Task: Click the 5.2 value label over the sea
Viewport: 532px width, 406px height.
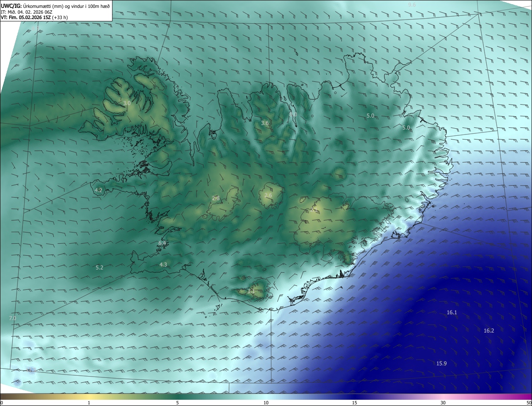Action: click(99, 267)
